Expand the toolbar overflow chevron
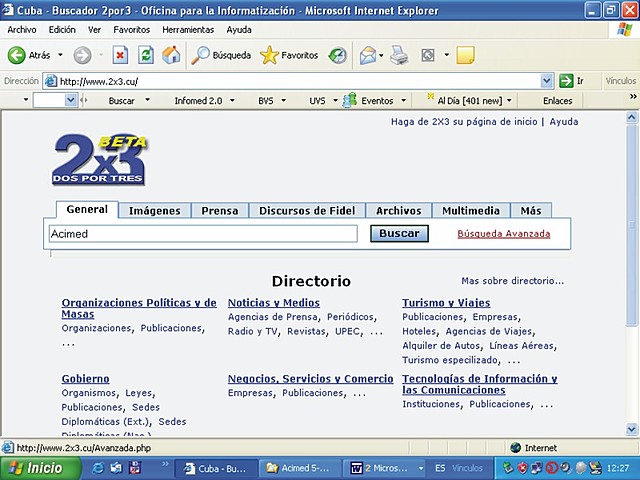 pyautogui.click(x=633, y=97)
